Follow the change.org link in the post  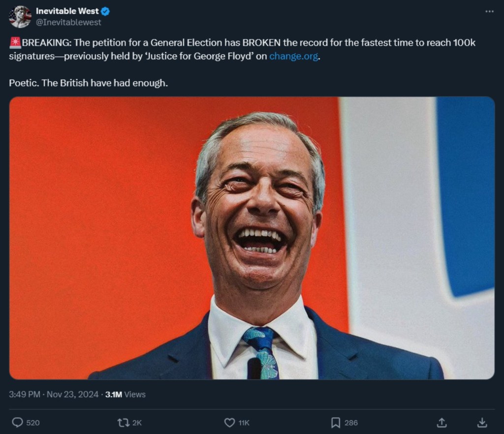pyautogui.click(x=294, y=56)
